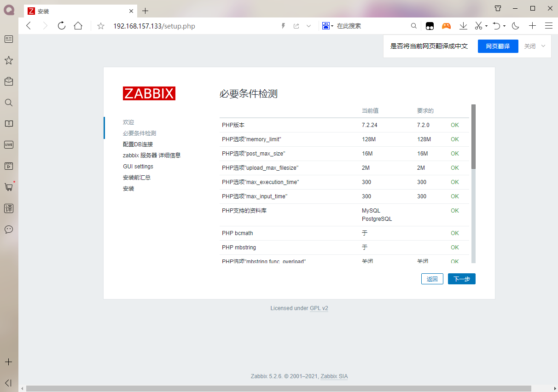The height and width of the screenshot is (392, 558).
Task: Click the share page icon in address bar
Action: [296, 26]
